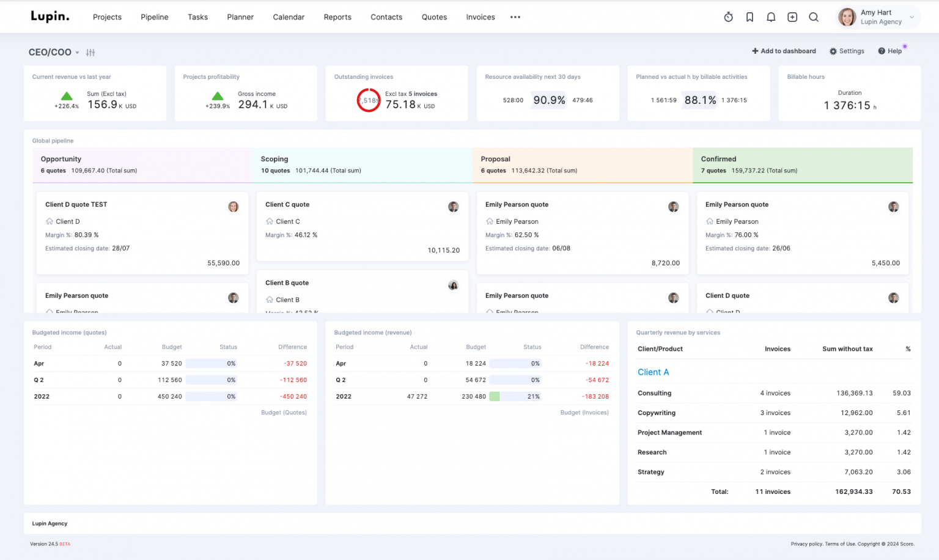Click the 2022 revenue status progress bar
This screenshot has width=939, height=560.
click(x=515, y=397)
